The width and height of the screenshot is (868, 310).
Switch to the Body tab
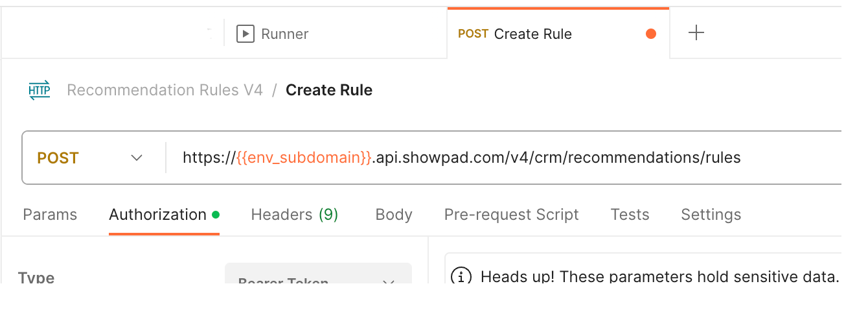394,215
